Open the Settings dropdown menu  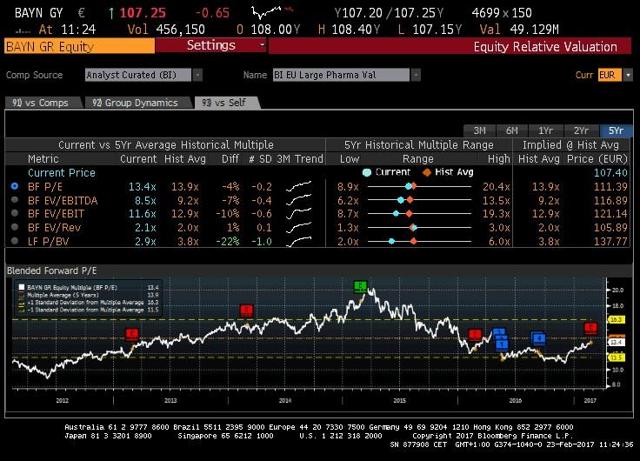tap(211, 45)
